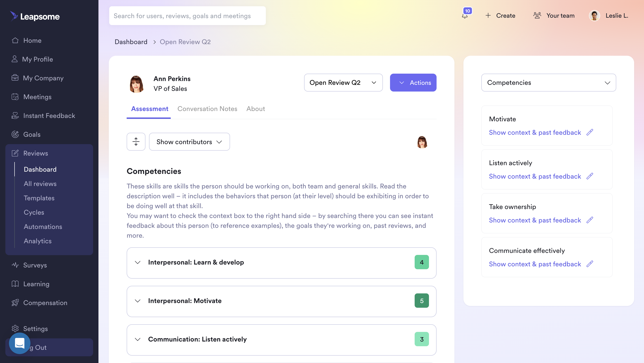The height and width of the screenshot is (363, 644).
Task: Click the Actions button
Action: coord(413,83)
